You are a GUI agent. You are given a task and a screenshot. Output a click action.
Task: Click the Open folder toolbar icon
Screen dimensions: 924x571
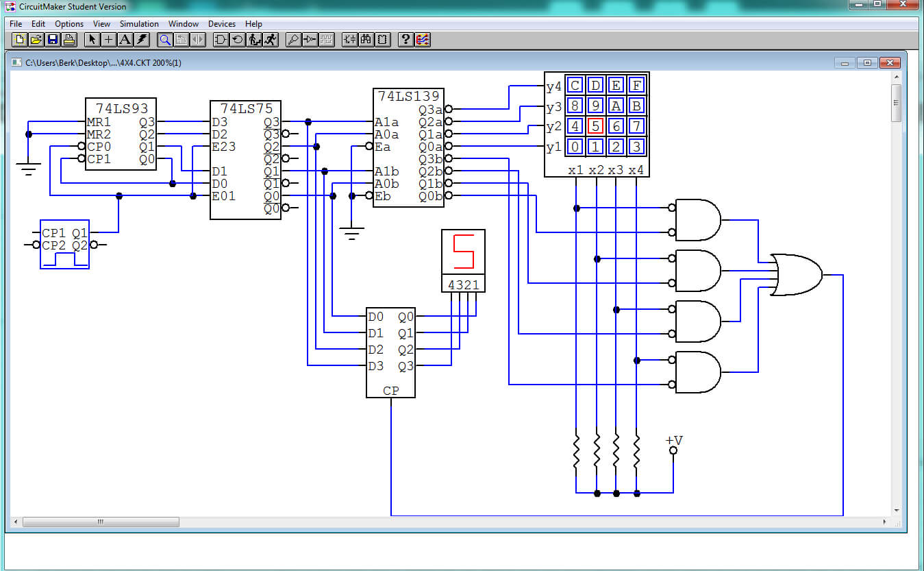(36, 40)
